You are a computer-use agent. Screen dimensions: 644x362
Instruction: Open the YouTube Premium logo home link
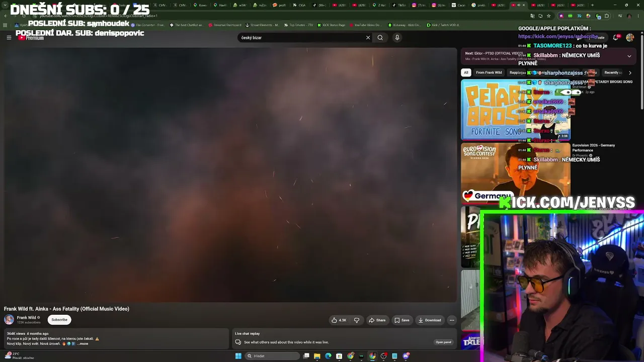pyautogui.click(x=31, y=38)
